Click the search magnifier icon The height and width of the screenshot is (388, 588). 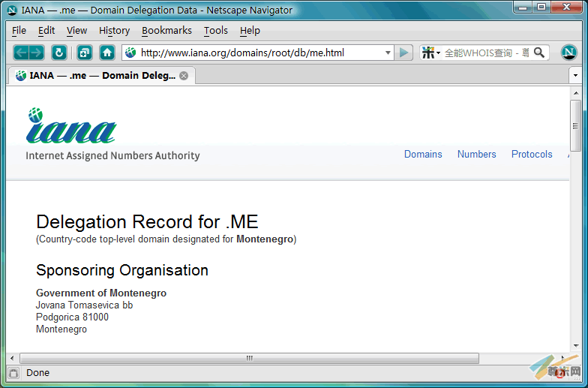(x=539, y=53)
